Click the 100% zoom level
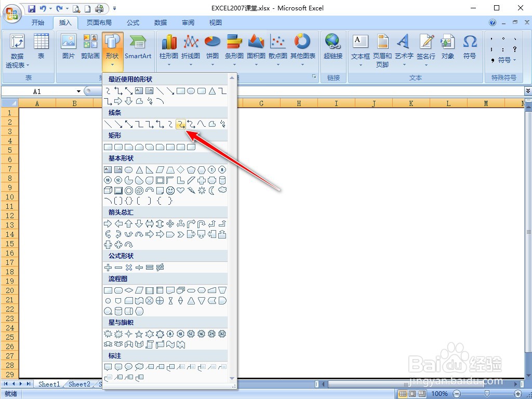 440,394
